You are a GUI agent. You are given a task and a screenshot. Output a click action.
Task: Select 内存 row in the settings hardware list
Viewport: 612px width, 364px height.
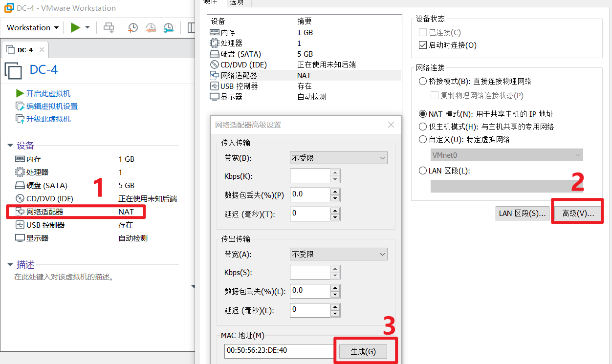[304, 32]
